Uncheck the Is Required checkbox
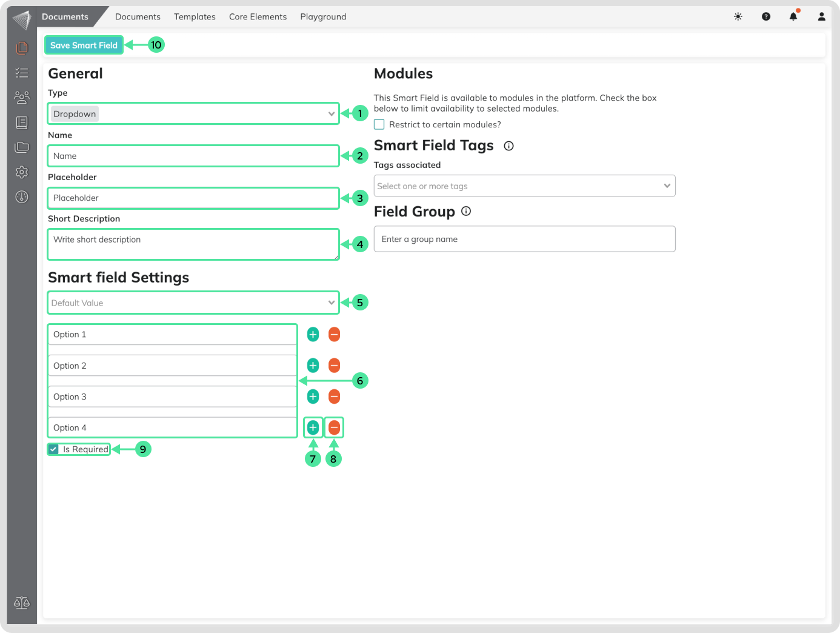This screenshot has height=633, width=840. tap(53, 449)
